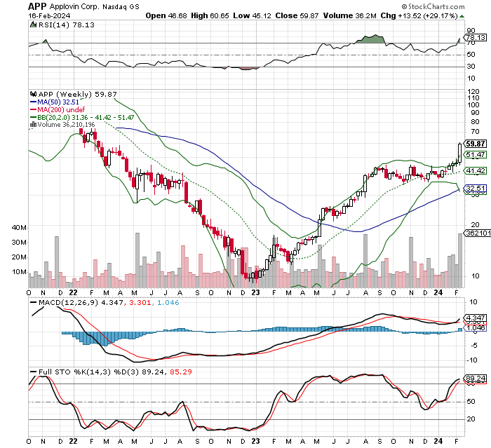Click the 120 label on the price axis
The image size is (491, 448).
coord(473,92)
